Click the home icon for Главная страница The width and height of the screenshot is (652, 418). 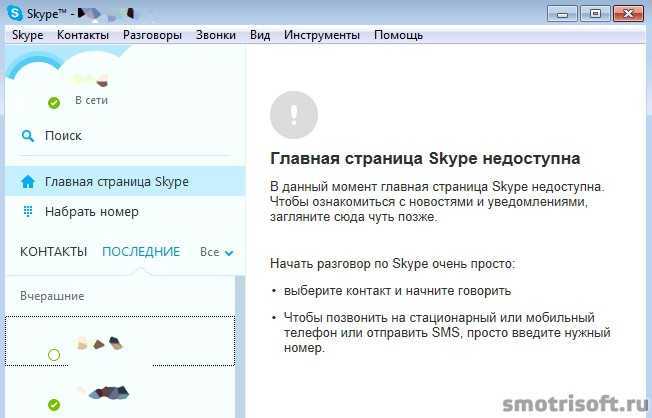[x=28, y=182]
